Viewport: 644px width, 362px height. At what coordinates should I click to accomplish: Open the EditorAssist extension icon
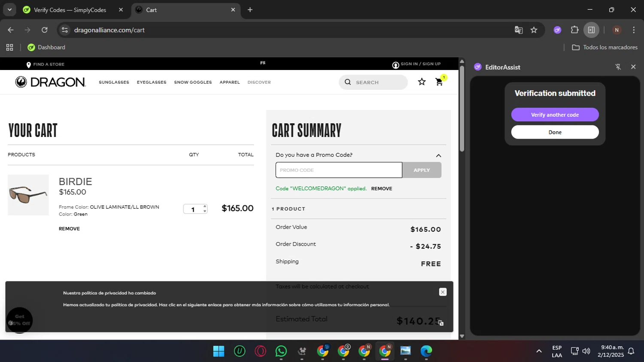[x=557, y=30]
